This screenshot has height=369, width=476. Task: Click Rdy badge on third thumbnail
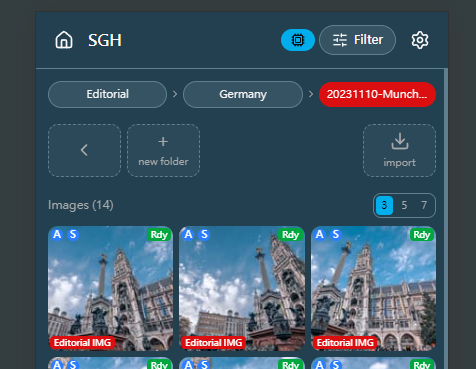pyautogui.click(x=422, y=235)
